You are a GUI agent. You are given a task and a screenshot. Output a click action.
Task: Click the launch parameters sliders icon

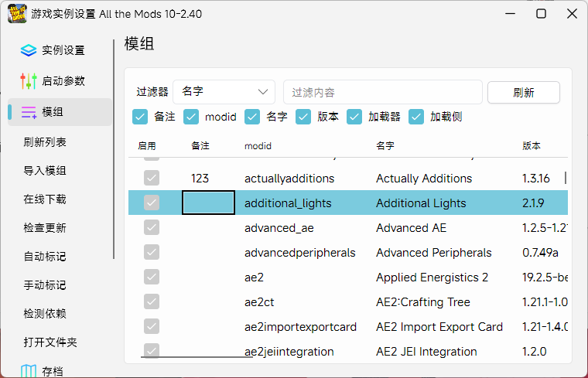pyautogui.click(x=29, y=81)
